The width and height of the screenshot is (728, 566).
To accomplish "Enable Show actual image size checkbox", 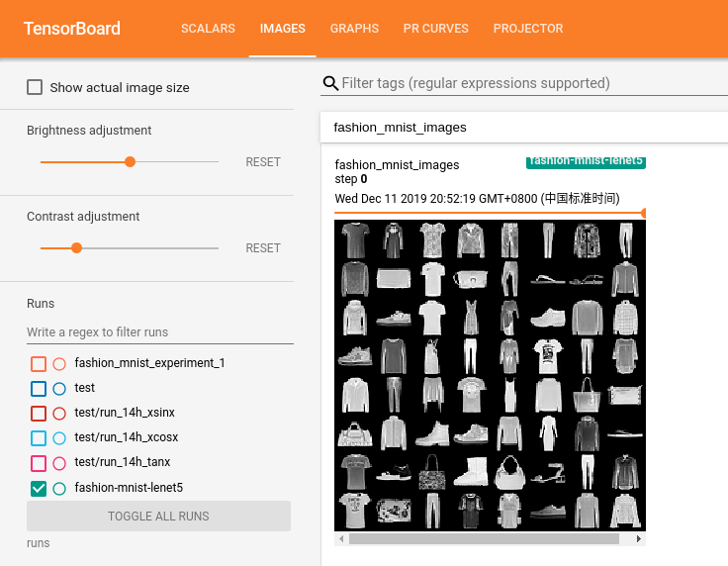I will (x=35, y=87).
